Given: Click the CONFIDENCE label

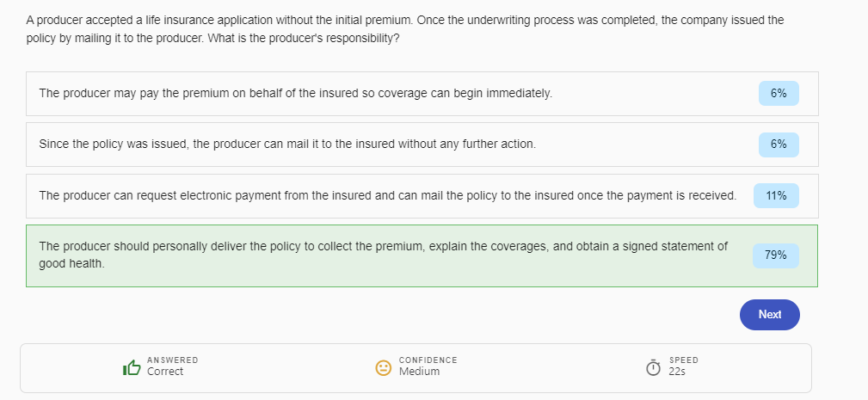Looking at the screenshot, I should click(428, 360).
